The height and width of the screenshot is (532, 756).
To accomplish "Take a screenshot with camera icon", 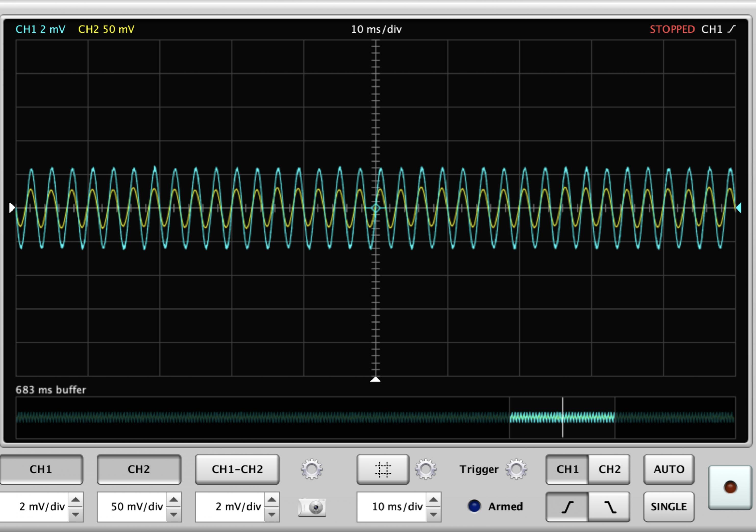I will tap(312, 507).
